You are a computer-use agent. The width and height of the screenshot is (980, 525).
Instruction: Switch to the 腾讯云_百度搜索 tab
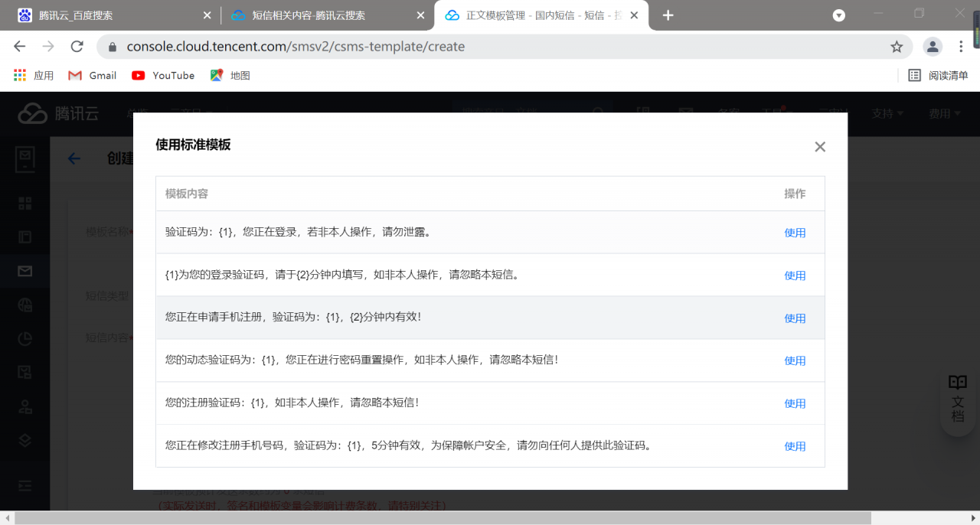[x=107, y=14]
